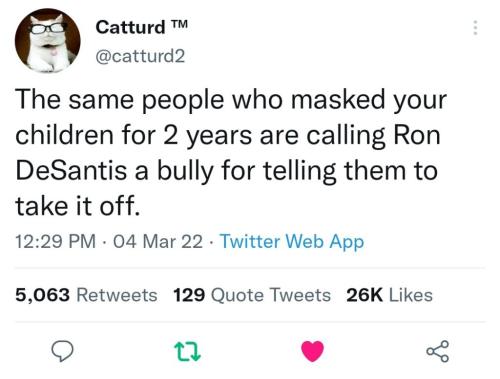Click the glasses on the cat avatar
The height and width of the screenshot is (379, 500).
pos(48,28)
